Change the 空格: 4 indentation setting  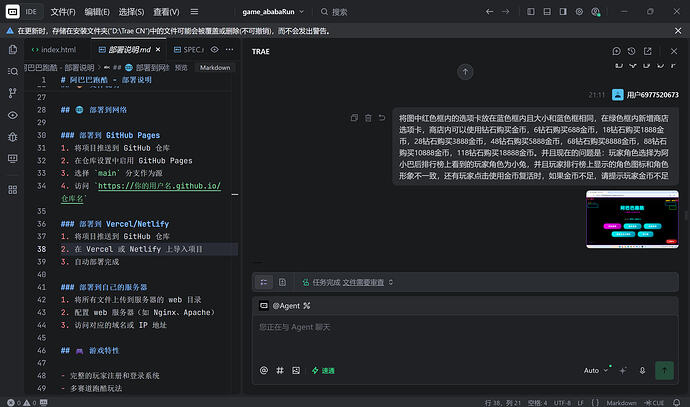pyautogui.click(x=537, y=403)
